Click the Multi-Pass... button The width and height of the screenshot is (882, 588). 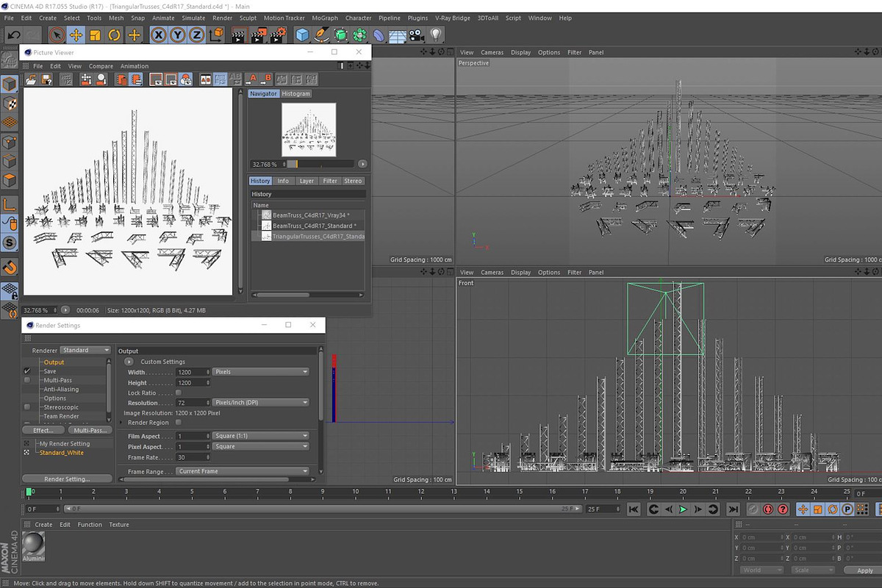tap(92, 430)
